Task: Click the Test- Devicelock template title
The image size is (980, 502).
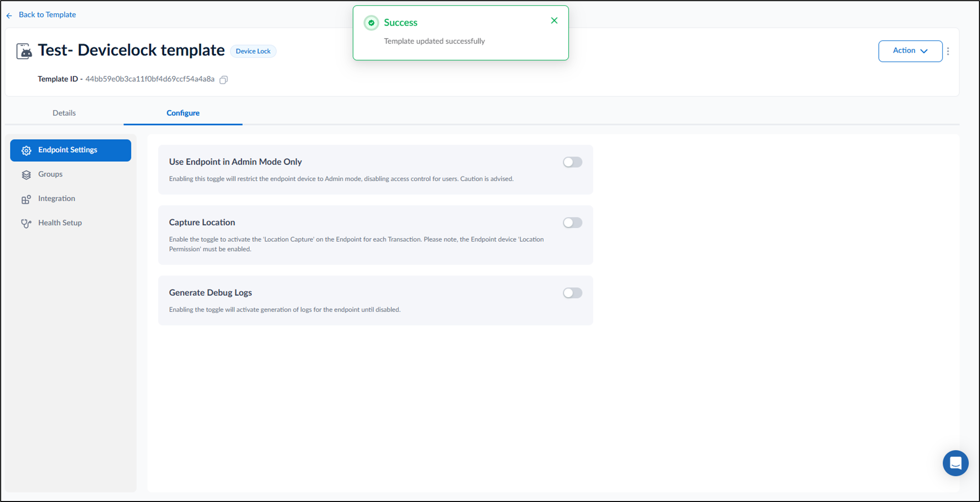Action: pos(131,50)
